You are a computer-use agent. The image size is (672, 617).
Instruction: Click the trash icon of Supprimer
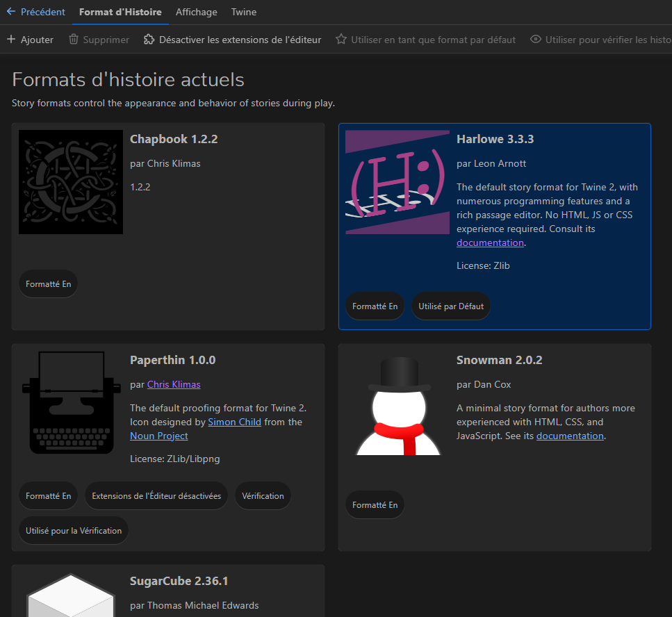pos(74,40)
